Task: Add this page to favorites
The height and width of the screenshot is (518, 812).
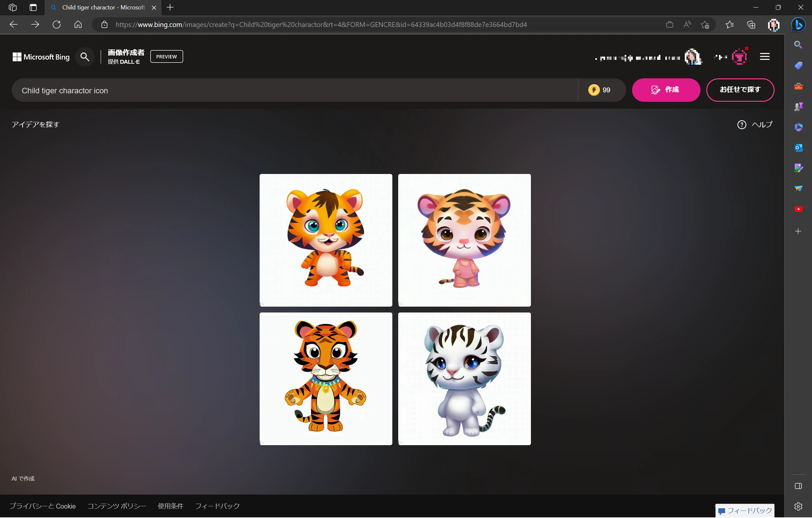Action: [x=705, y=25]
